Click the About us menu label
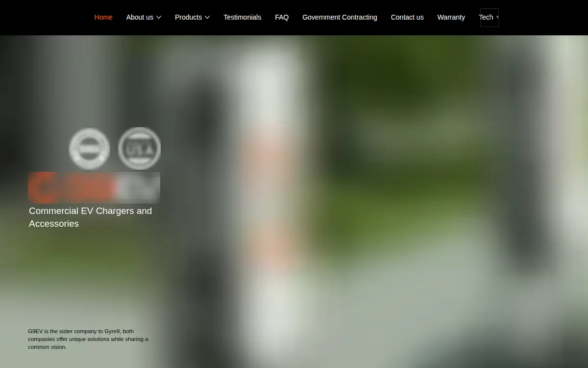 [140, 17]
